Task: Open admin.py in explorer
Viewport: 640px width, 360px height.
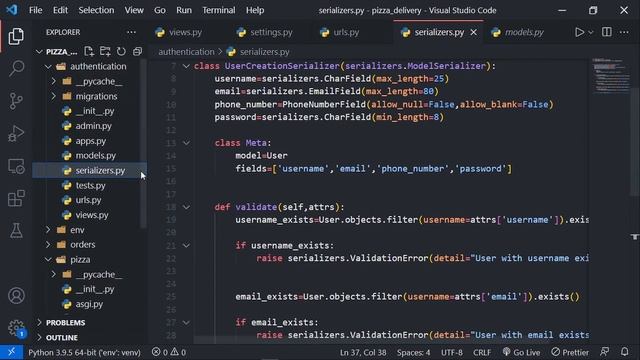Action: [93, 126]
